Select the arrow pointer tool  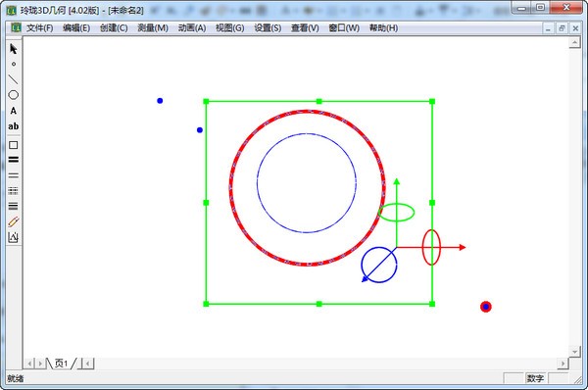click(14, 49)
